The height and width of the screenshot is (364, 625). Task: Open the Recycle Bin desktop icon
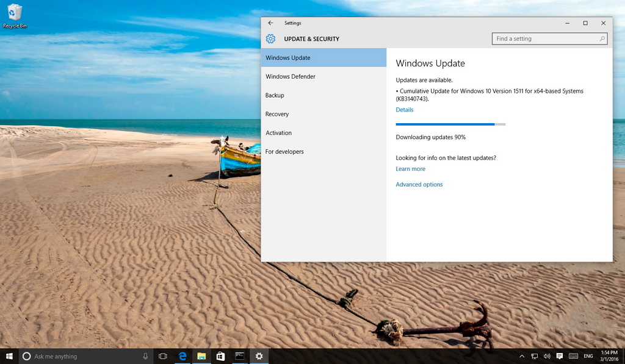coord(15,16)
